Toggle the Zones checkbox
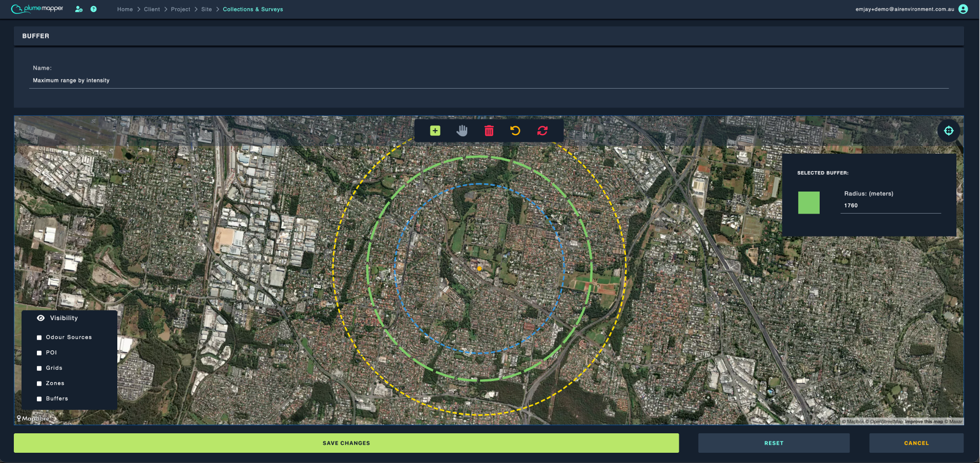This screenshot has height=463, width=980. pyautogui.click(x=39, y=384)
